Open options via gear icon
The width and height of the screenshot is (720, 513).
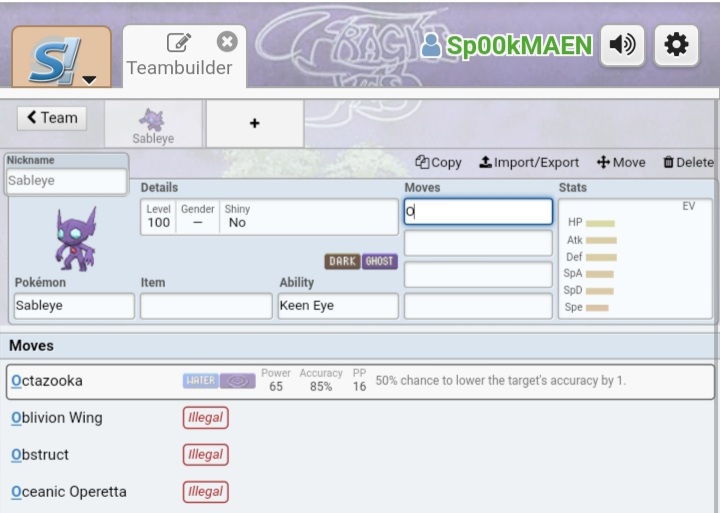click(x=676, y=45)
